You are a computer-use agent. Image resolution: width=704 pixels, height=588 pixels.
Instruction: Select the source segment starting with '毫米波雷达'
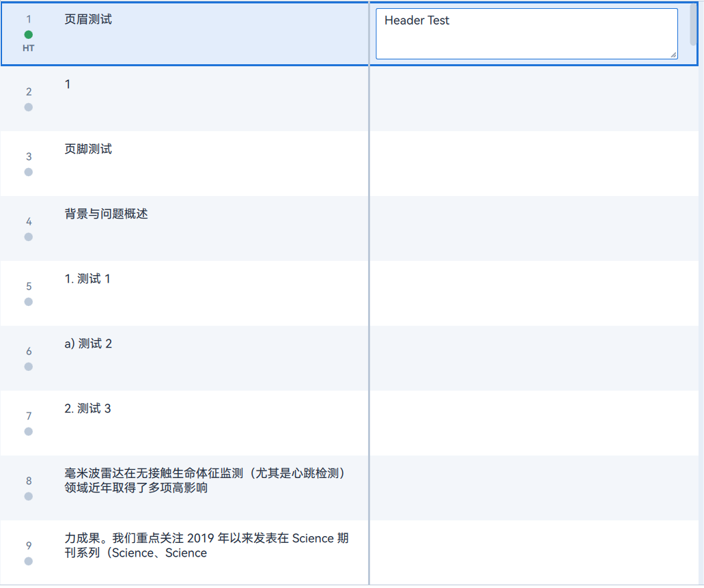pyautogui.click(x=205, y=481)
